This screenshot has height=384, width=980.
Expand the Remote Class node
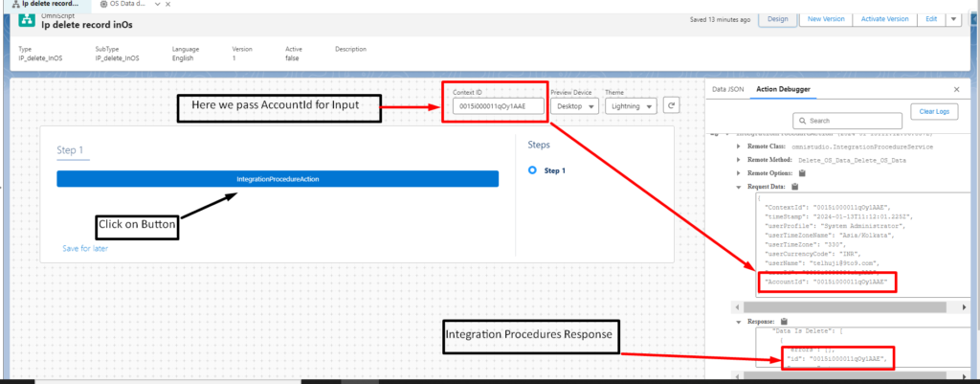[x=738, y=147]
